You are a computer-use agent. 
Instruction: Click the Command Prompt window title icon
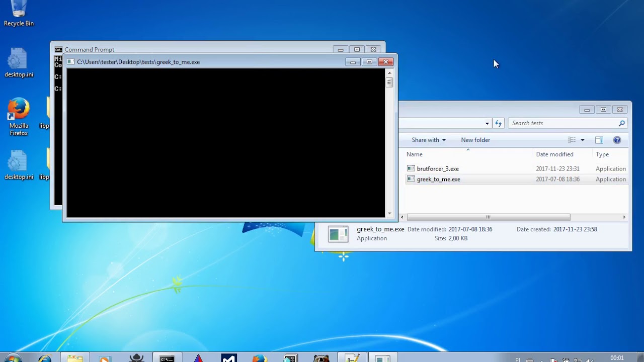[x=59, y=49]
